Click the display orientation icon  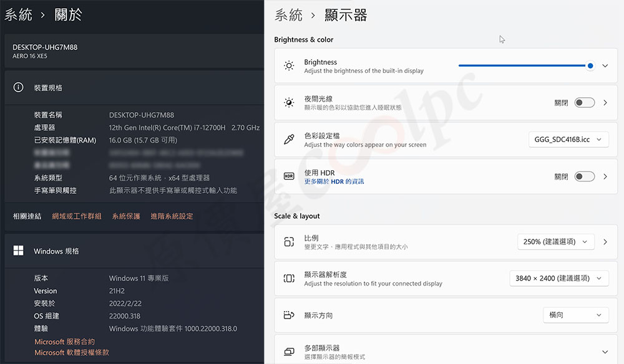[289, 315]
